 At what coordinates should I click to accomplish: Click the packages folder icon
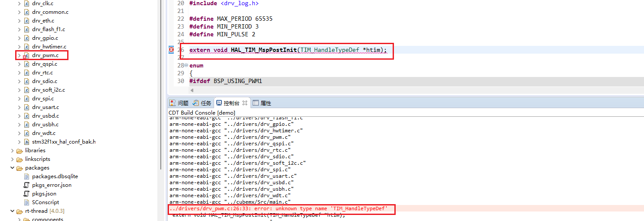(20, 168)
